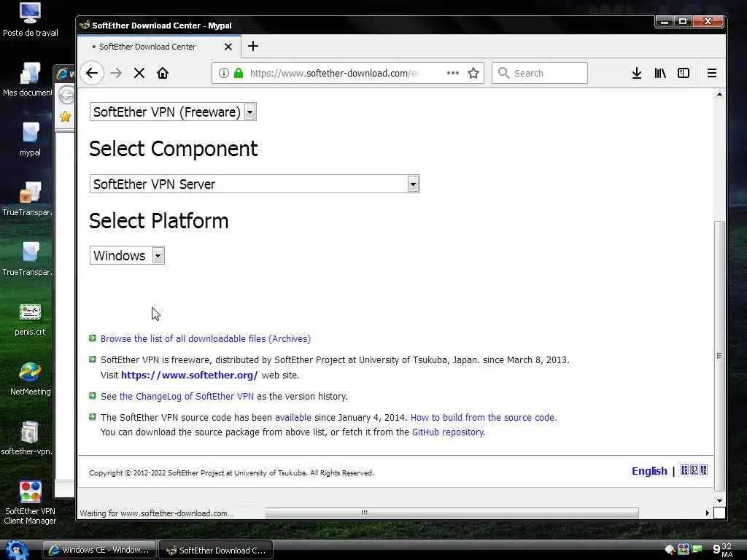Open the Downloads arrow in toolbar

[636, 73]
